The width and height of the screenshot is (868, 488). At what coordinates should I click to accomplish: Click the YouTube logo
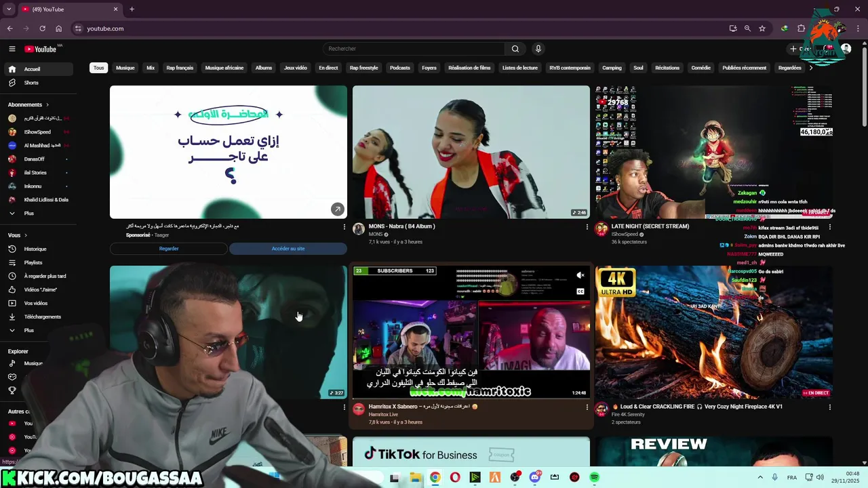click(41, 49)
